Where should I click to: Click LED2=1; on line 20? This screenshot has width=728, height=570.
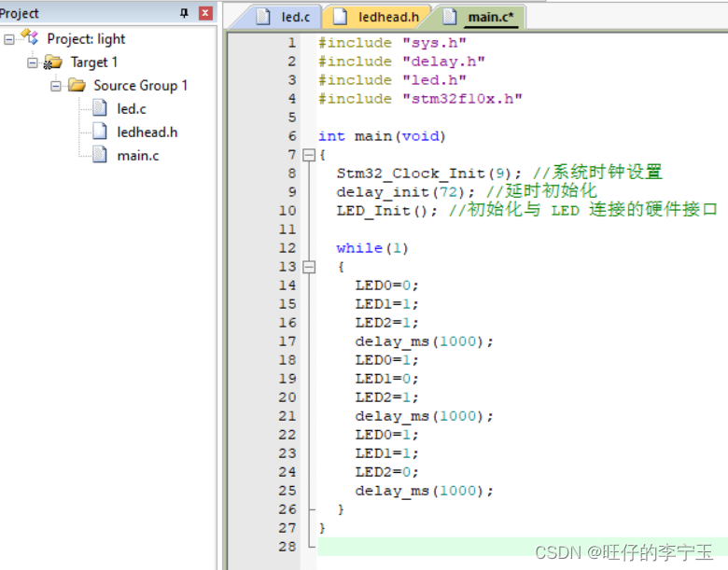pos(386,397)
